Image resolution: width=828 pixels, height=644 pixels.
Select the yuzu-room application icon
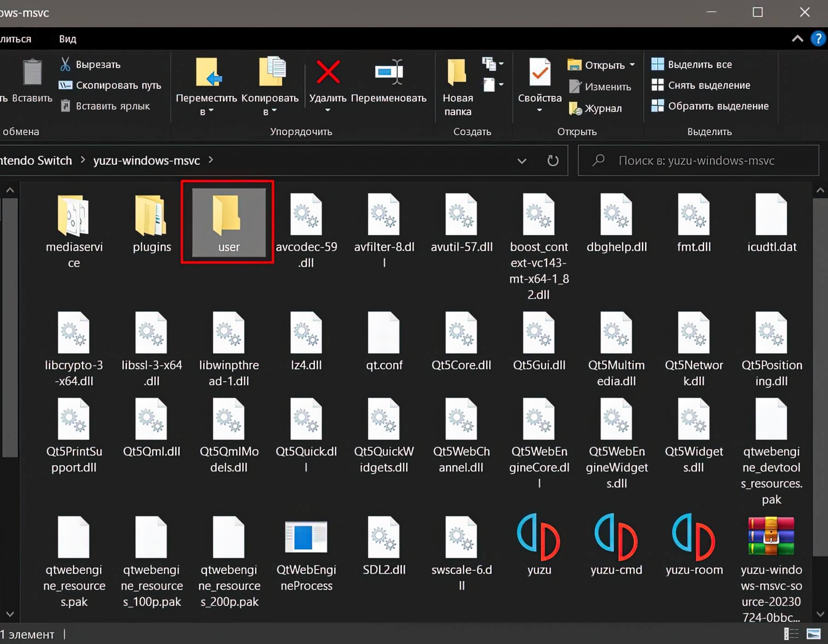click(694, 536)
